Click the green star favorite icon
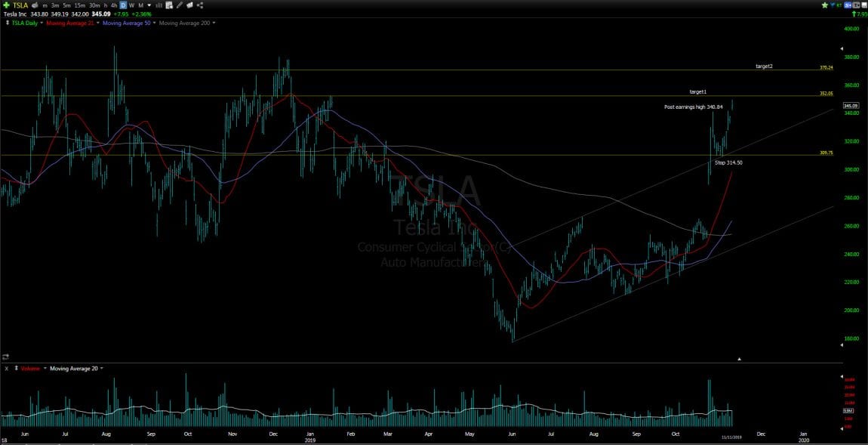868x445 pixels. [x=825, y=5]
